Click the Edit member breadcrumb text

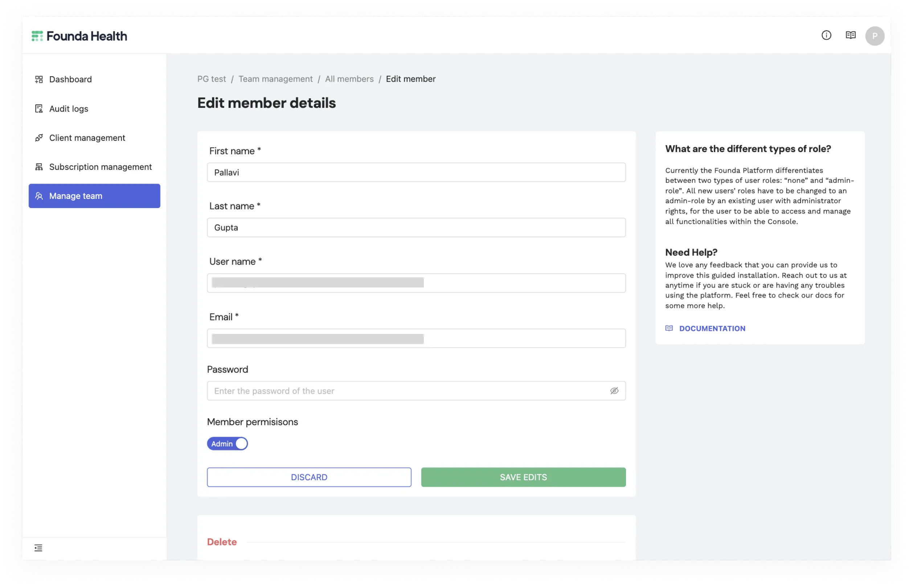[x=410, y=79]
